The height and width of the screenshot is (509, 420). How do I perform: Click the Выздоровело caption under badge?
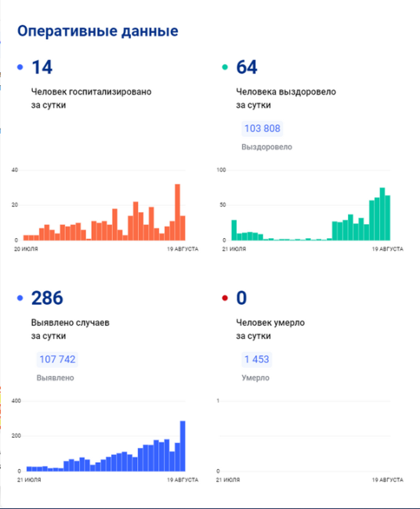pyautogui.click(x=266, y=147)
